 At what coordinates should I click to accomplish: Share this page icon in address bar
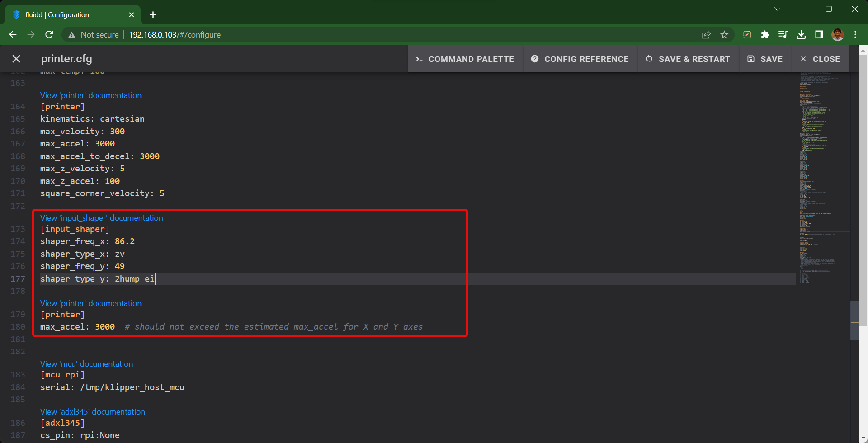click(x=706, y=35)
